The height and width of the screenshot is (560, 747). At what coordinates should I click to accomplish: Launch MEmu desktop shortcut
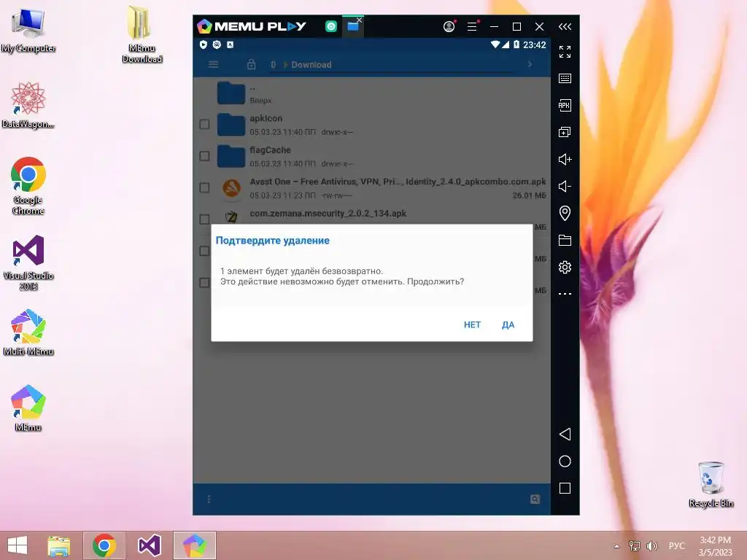coord(28,408)
